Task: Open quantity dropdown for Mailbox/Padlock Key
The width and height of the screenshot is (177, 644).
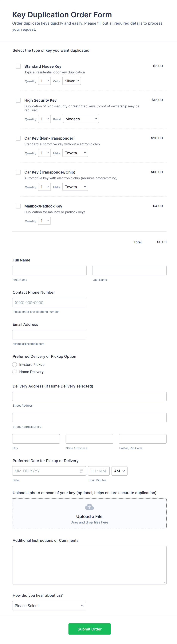Action: pos(44,221)
